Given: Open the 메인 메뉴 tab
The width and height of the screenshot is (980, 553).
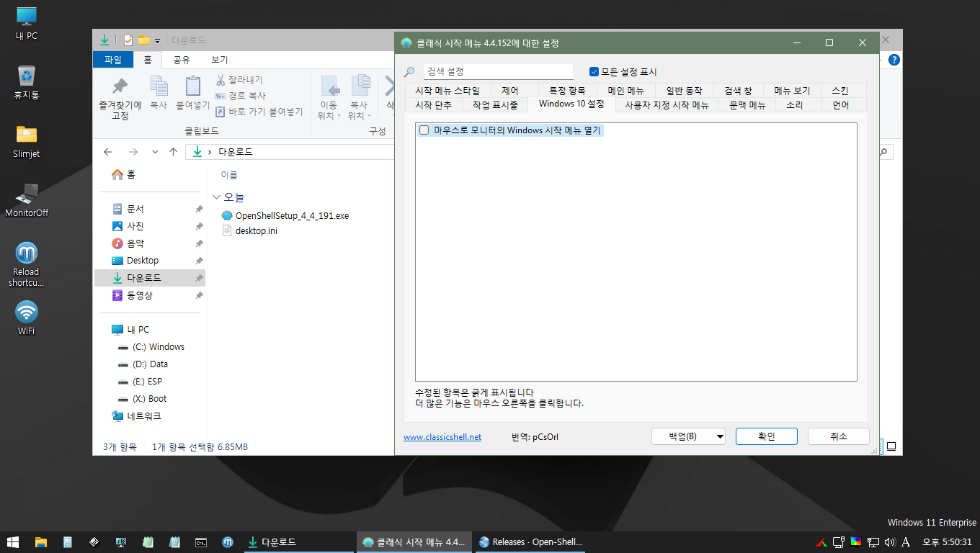Looking at the screenshot, I should (625, 91).
